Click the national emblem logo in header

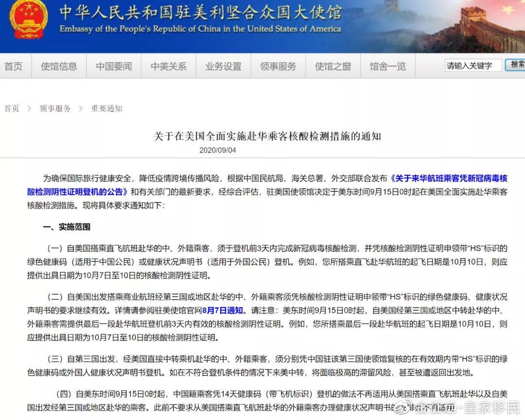(29, 20)
